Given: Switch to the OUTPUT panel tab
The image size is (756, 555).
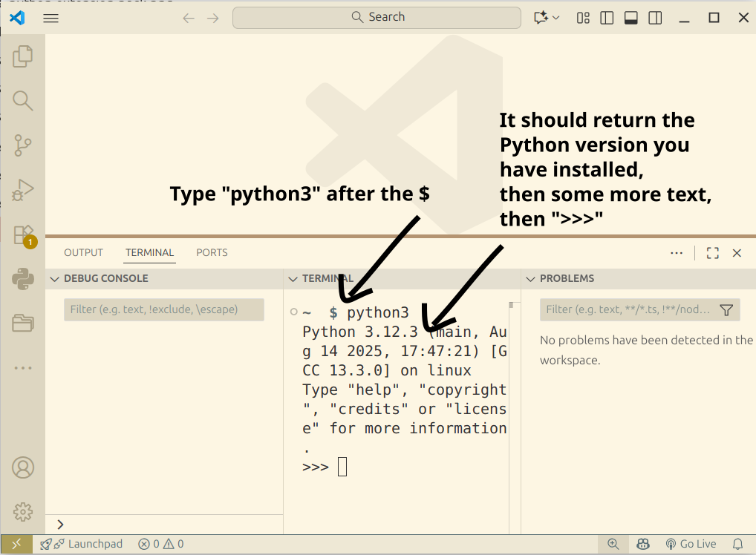Looking at the screenshot, I should (83, 252).
